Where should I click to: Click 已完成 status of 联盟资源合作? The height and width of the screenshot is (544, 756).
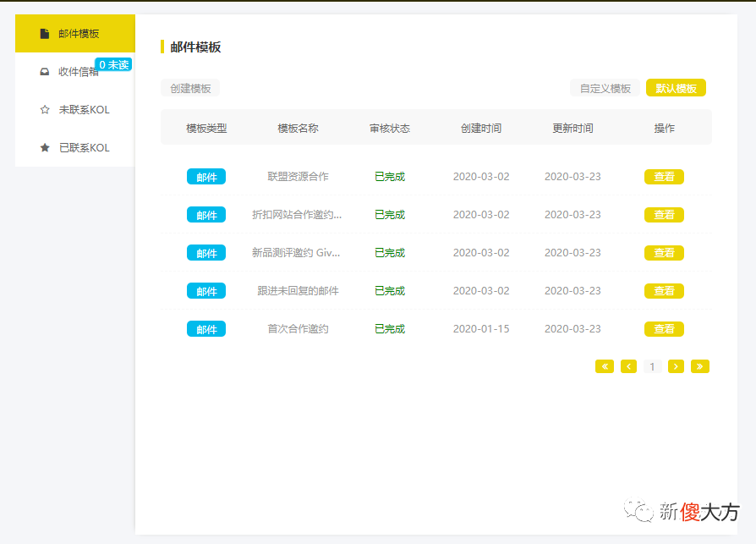point(390,177)
